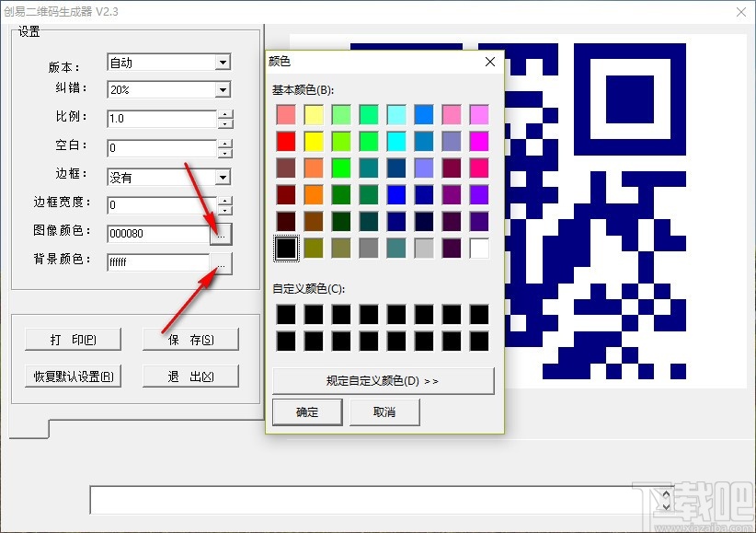Open background color picker via ... button
The height and width of the screenshot is (533, 756).
coord(222,263)
